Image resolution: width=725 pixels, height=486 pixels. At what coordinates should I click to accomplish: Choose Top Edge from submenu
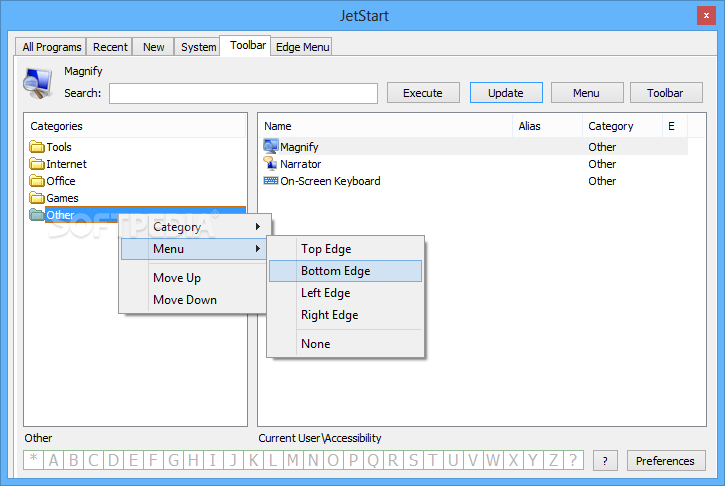[x=345, y=249]
